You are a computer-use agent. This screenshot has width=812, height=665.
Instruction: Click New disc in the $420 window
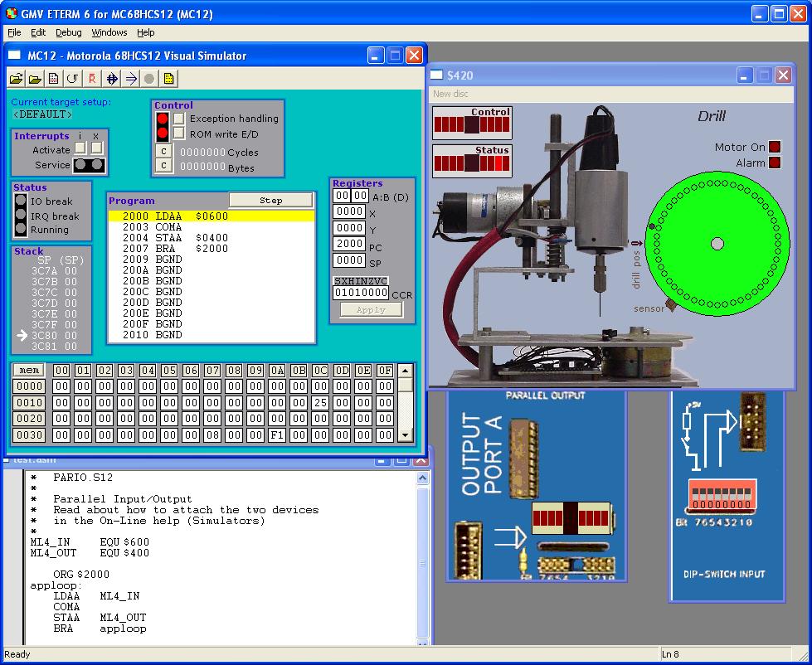(x=450, y=94)
